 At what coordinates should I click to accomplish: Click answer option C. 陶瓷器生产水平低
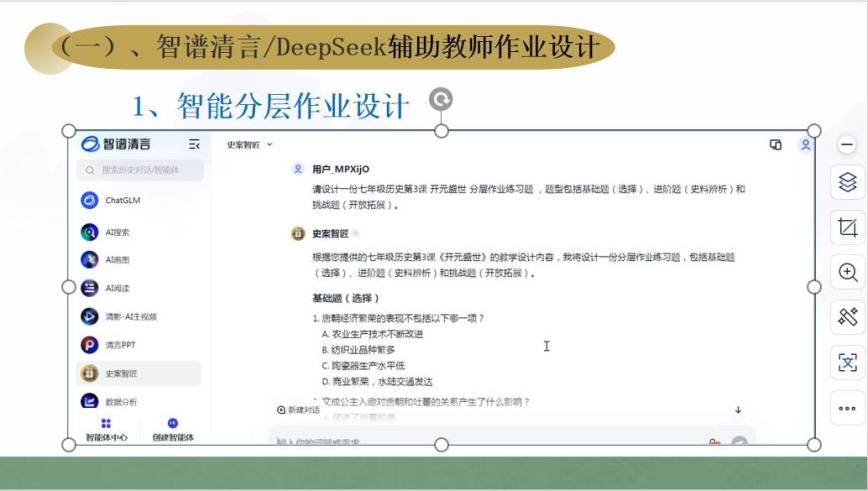[363, 366]
